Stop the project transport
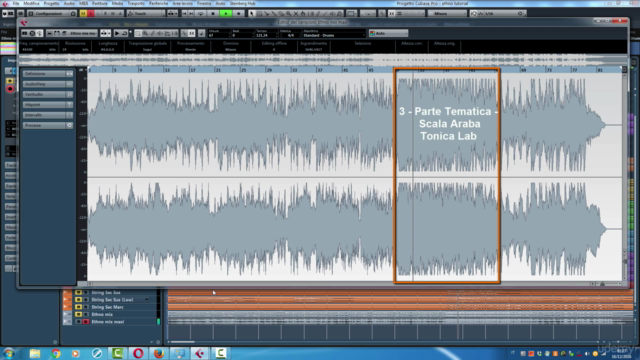 pyautogui.click(x=213, y=13)
